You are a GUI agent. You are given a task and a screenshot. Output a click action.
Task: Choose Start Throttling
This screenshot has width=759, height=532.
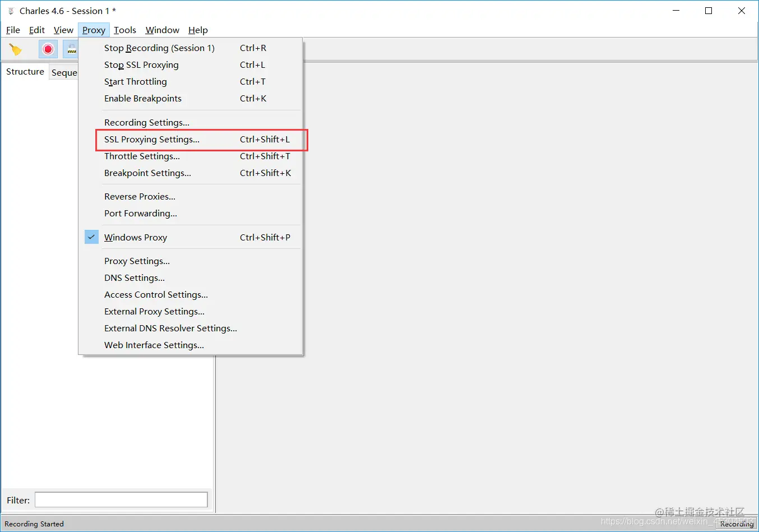[191, 82]
